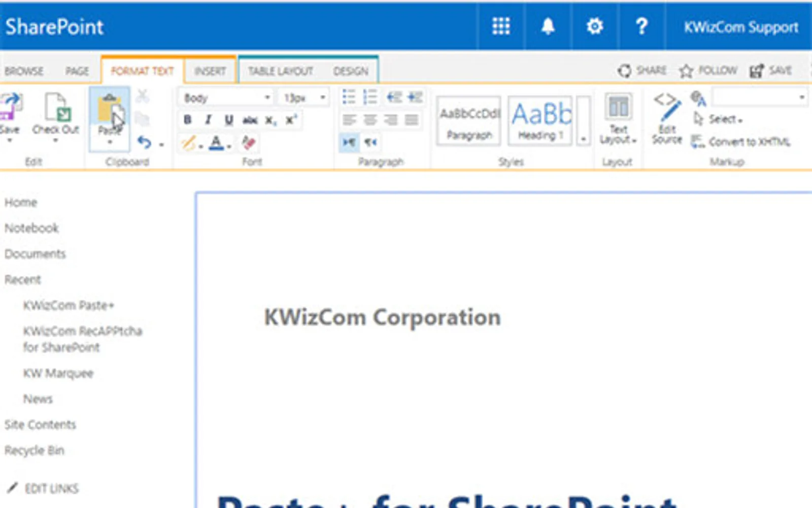This screenshot has width=812, height=508.
Task: Toggle bold formatting
Action: [x=187, y=120]
